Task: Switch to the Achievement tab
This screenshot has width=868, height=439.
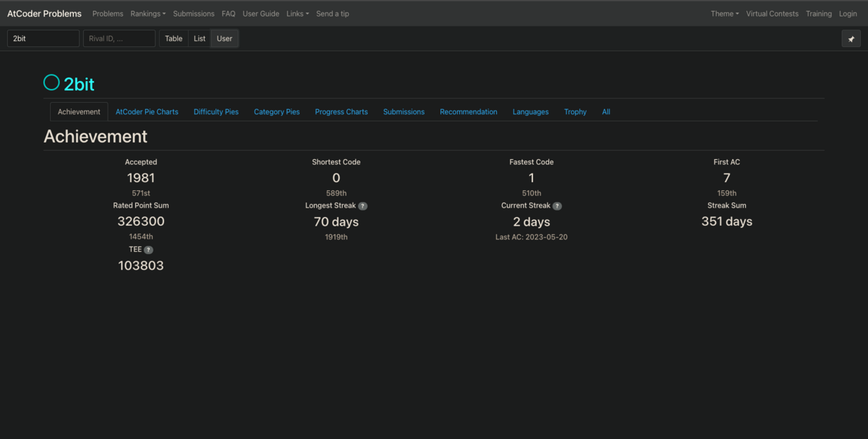Action: coord(79,111)
